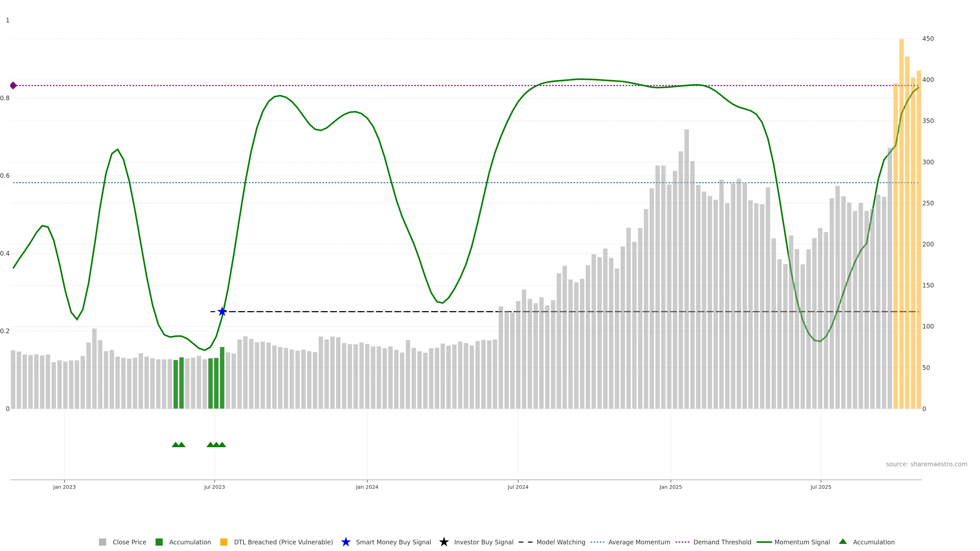
Task: Click the green Accumulation legend square
Action: pos(159,542)
